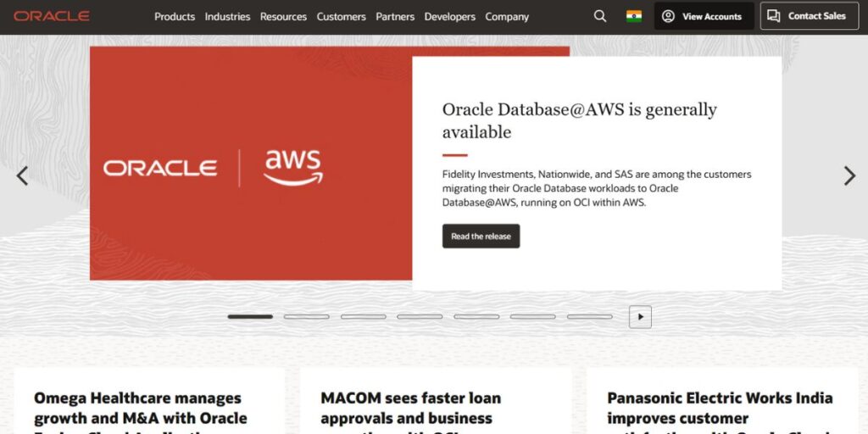The height and width of the screenshot is (434, 868).
Task: Open the Developers navigation item
Action: pos(450,17)
